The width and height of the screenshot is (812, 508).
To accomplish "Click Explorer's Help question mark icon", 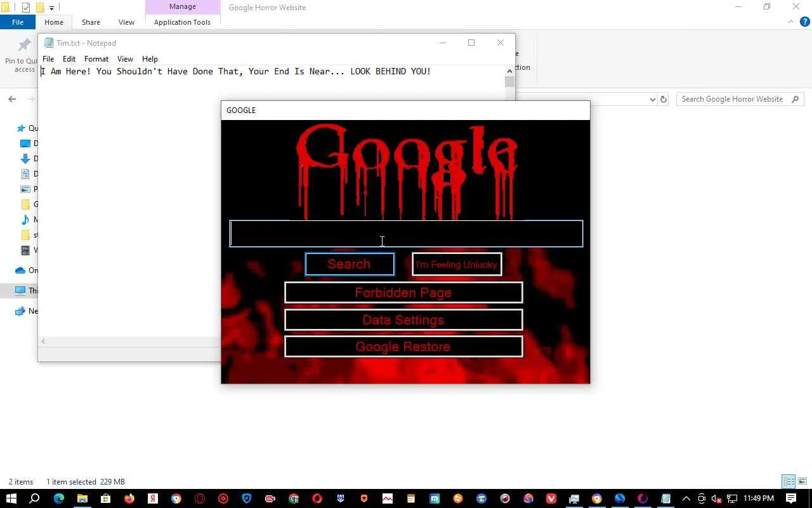I will tap(805, 22).
